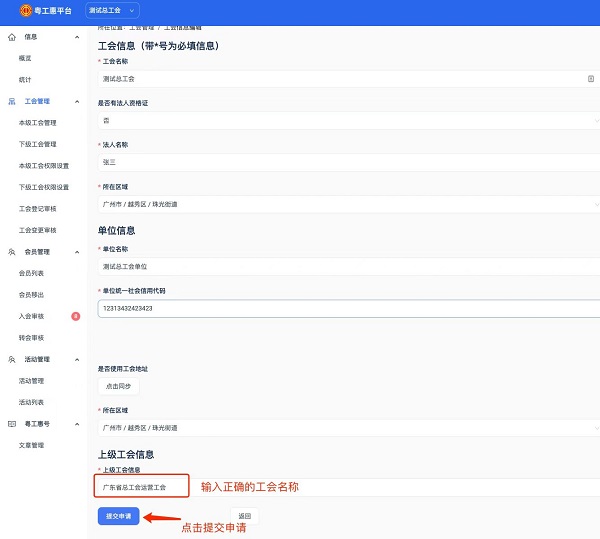Screen dimensions: 600x539
Task: Collapse the 工会管理 menu section
Action: [x=77, y=101]
